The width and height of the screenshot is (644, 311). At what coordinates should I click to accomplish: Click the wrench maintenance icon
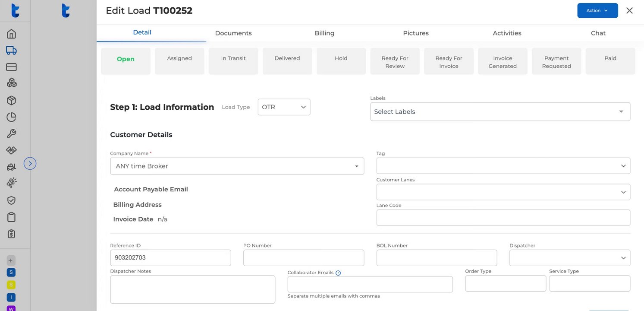click(x=12, y=134)
